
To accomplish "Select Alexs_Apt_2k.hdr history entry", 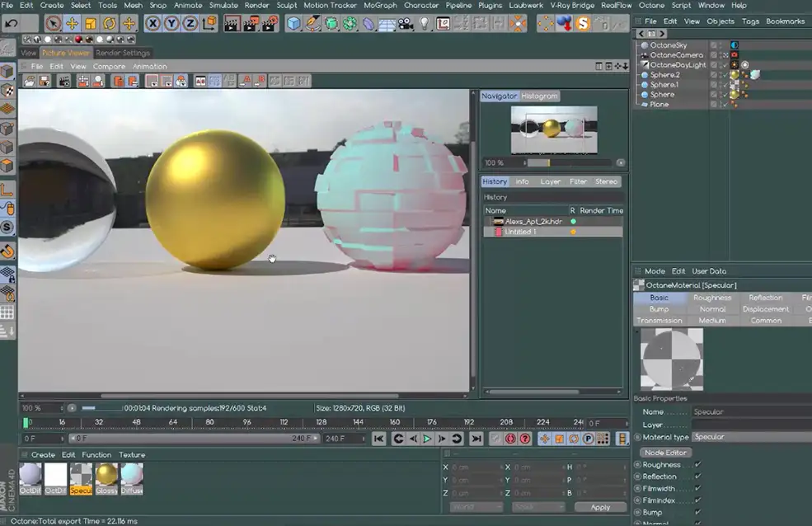I will coord(552,221).
